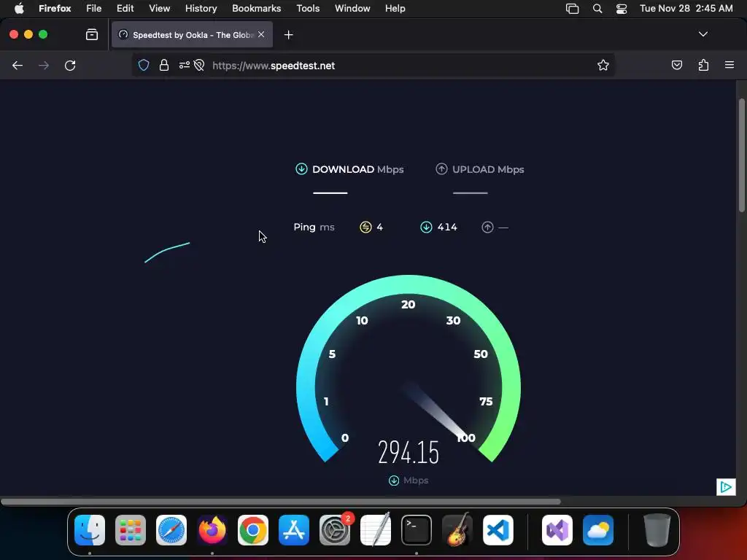Open the View menu
Image resolution: width=747 pixels, height=560 pixels.
(159, 9)
